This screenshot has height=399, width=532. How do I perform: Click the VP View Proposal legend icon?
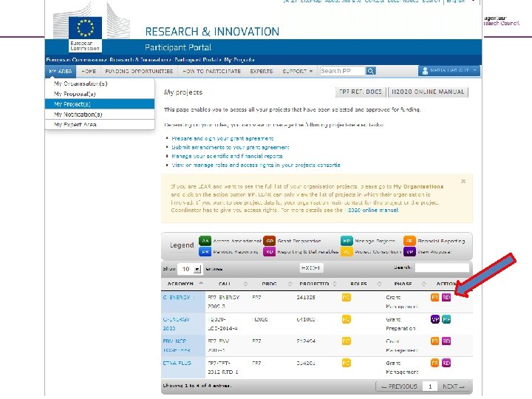(409, 252)
